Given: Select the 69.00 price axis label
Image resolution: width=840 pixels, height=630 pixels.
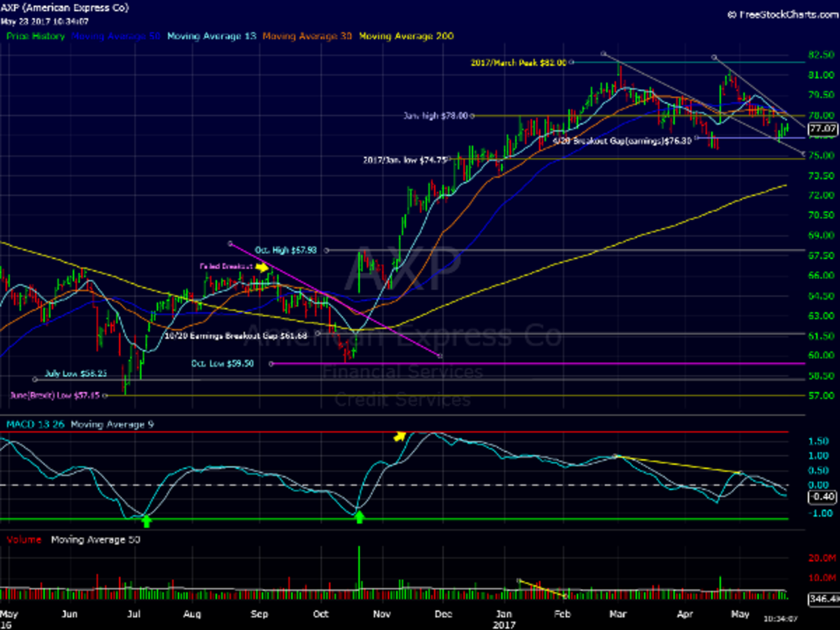Looking at the screenshot, I should click(820, 236).
